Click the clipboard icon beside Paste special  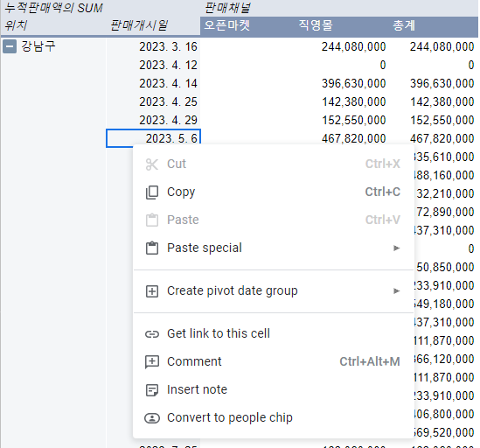(152, 248)
